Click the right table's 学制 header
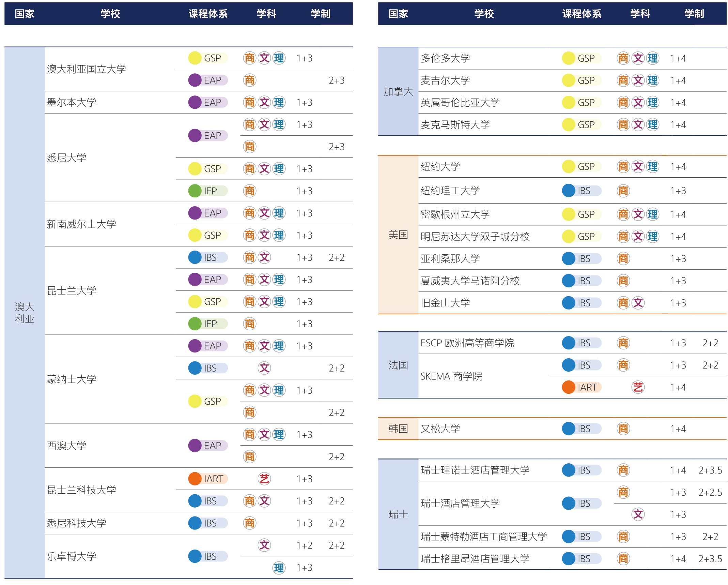The image size is (728, 585). click(x=694, y=14)
